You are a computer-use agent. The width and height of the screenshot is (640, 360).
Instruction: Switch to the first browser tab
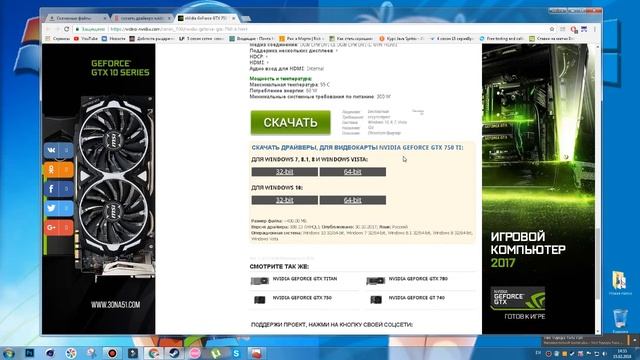point(76,18)
